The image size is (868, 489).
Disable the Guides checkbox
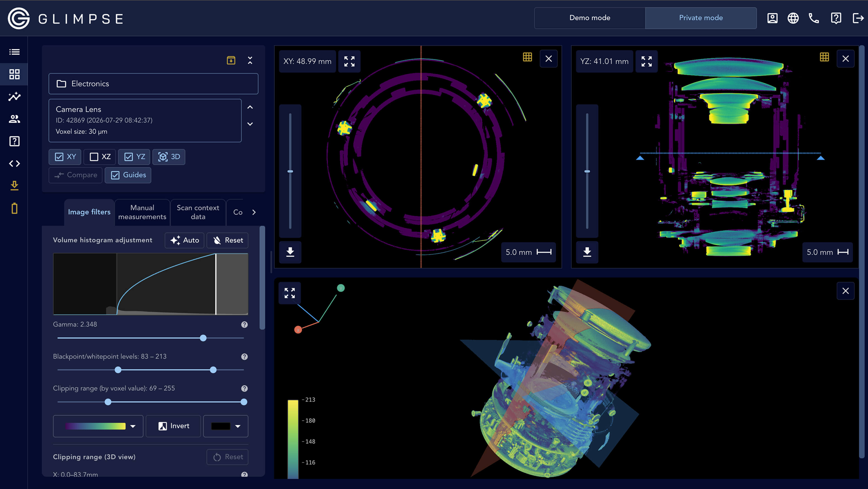128,175
